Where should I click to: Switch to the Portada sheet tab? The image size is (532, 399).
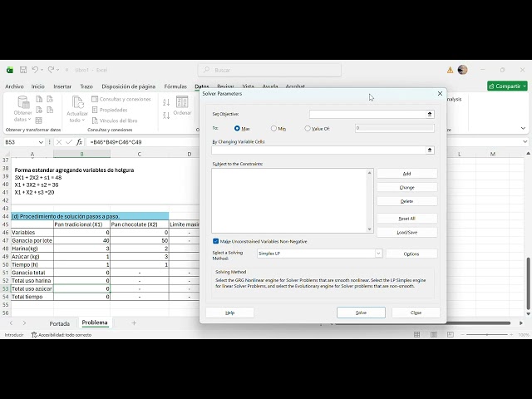click(59, 323)
